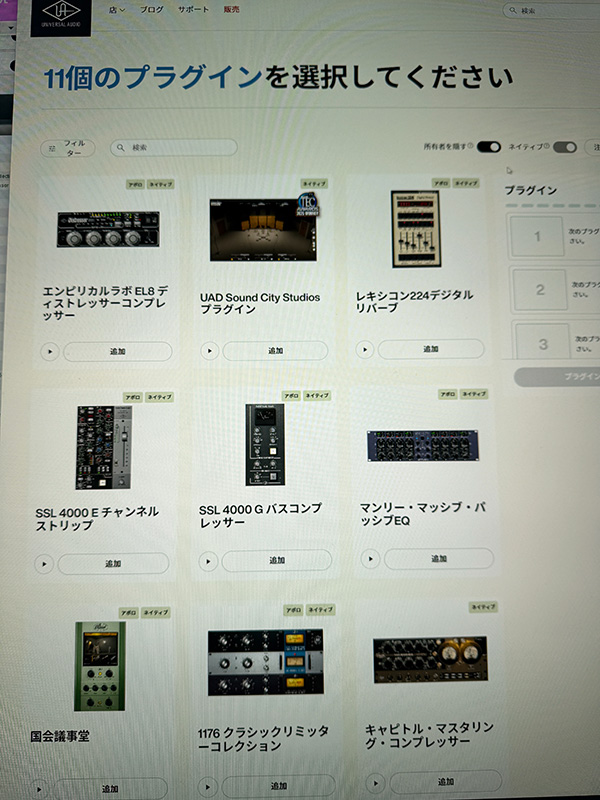This screenshot has height=800, width=600.
Task: Play preview for レキシコン224 reverb
Action: (x=365, y=349)
